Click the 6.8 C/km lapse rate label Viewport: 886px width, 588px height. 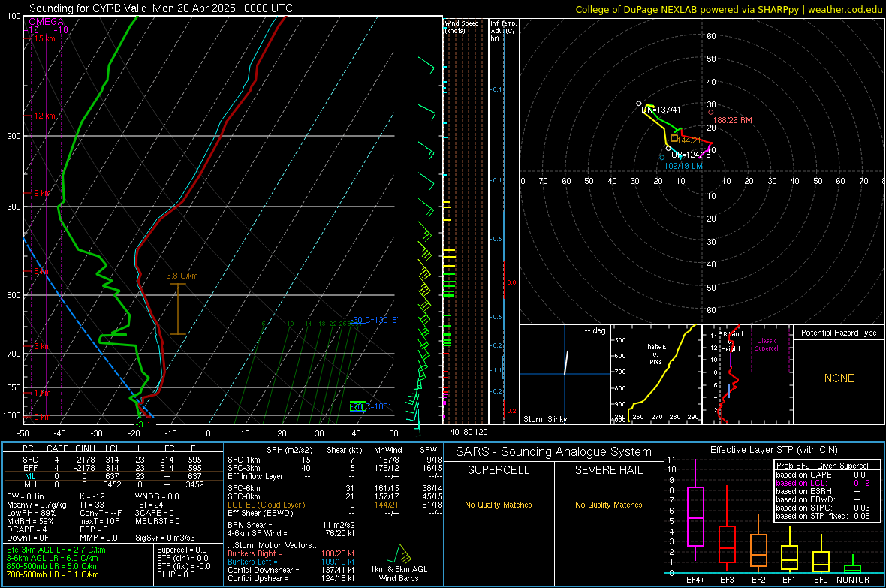[x=182, y=276]
